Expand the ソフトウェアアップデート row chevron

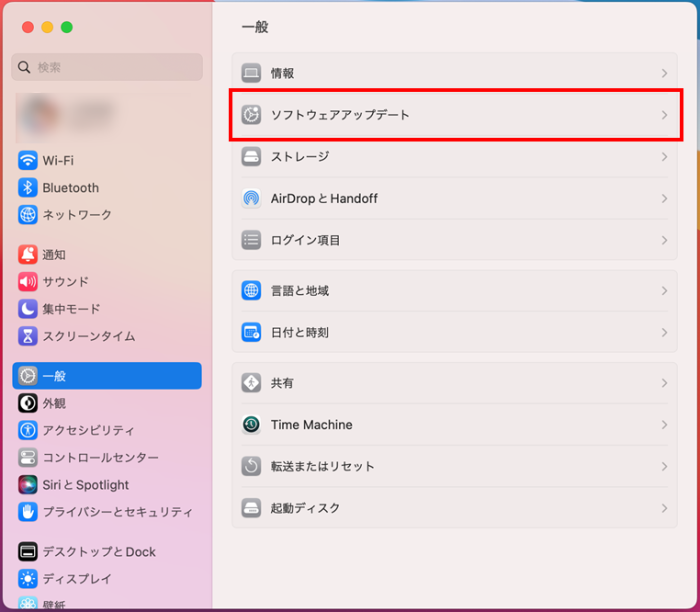coord(664,115)
